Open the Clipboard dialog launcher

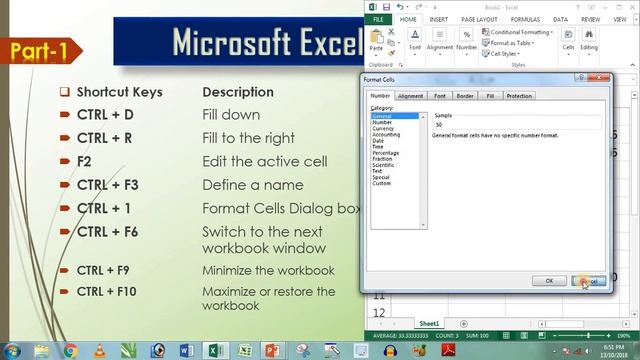click(x=400, y=65)
